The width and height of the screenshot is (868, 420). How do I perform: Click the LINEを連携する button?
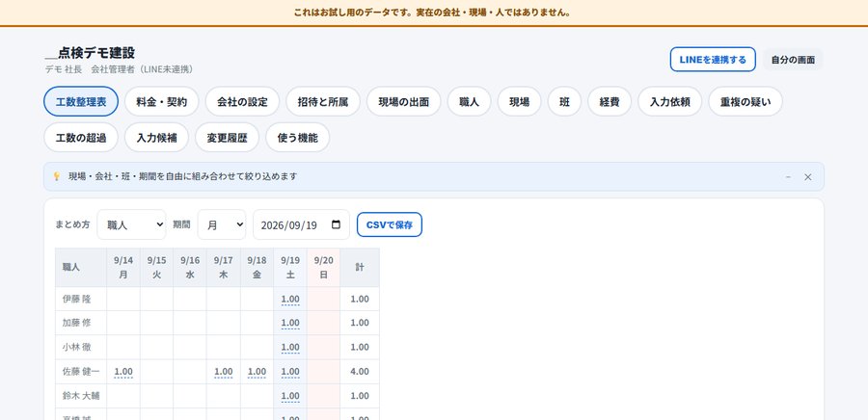coord(713,60)
